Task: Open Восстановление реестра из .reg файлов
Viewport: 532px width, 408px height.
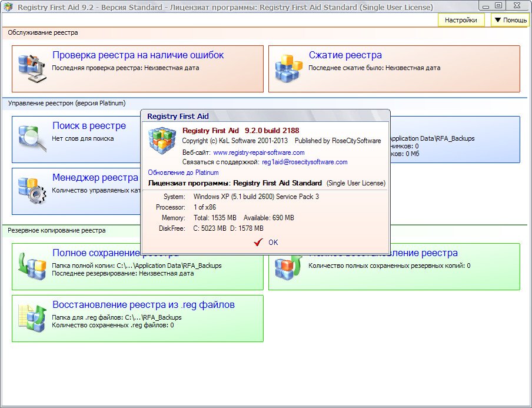Action: coord(143,305)
